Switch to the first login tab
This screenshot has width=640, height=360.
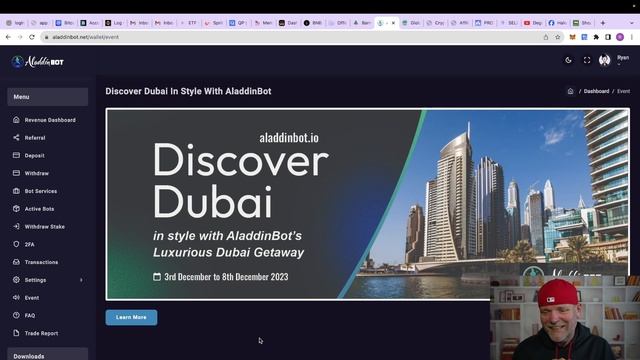click(x=15, y=23)
